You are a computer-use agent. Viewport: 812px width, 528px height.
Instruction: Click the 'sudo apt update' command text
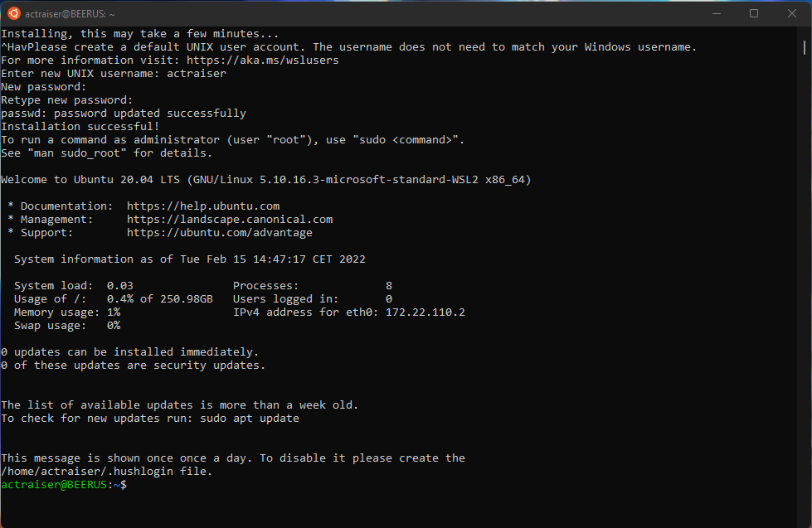[x=250, y=419]
